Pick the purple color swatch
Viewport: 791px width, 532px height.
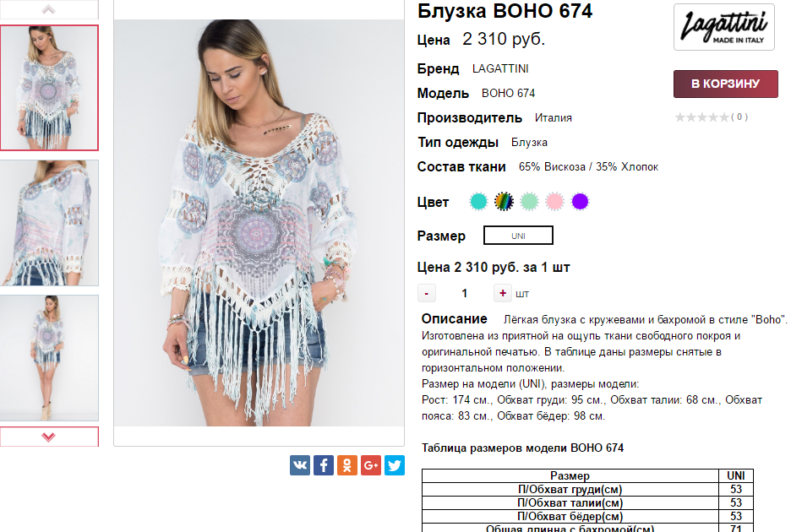[580, 202]
